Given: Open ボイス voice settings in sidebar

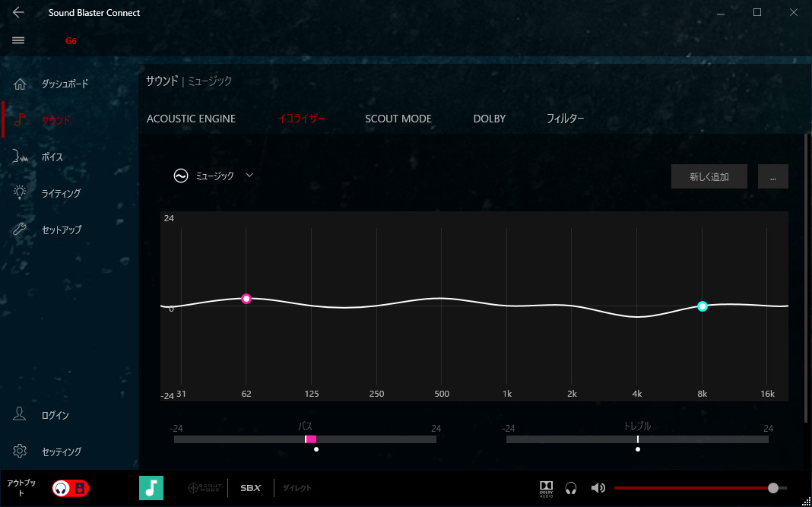Looking at the screenshot, I should 52,157.
